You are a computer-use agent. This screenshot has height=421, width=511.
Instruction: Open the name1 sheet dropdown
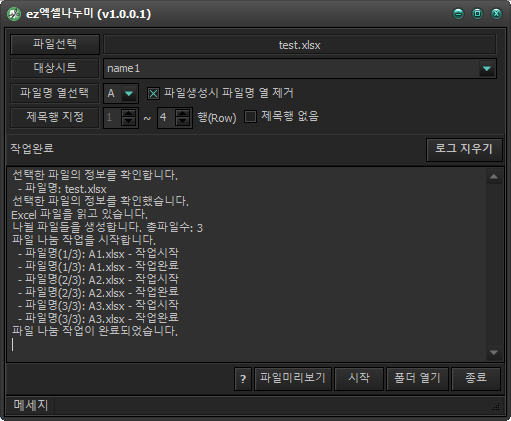[300, 69]
